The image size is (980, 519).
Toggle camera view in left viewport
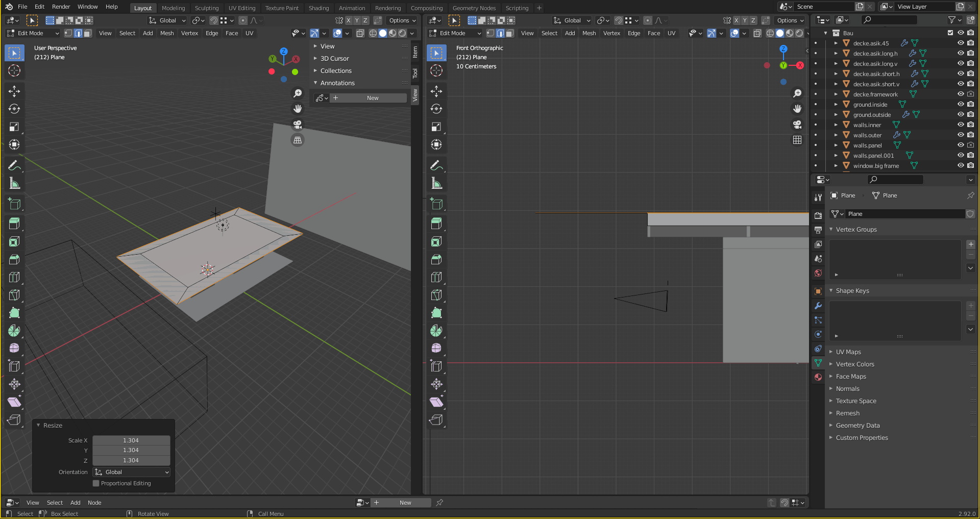tap(298, 125)
